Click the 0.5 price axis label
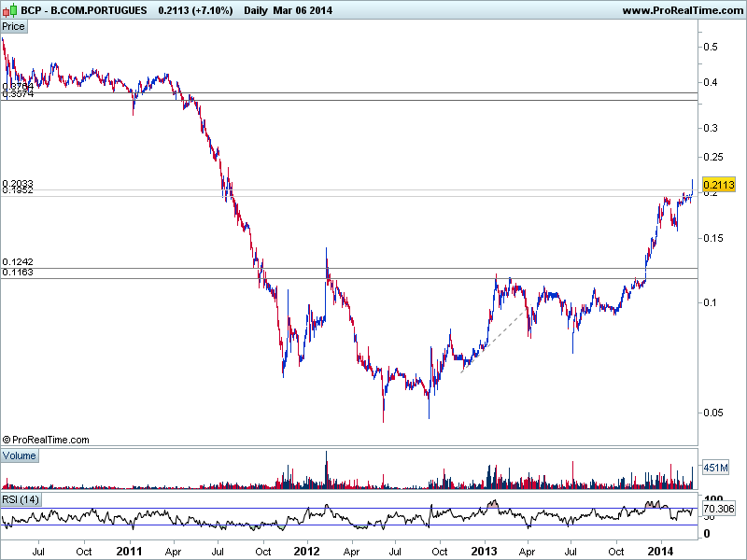747x560 pixels. (x=711, y=47)
